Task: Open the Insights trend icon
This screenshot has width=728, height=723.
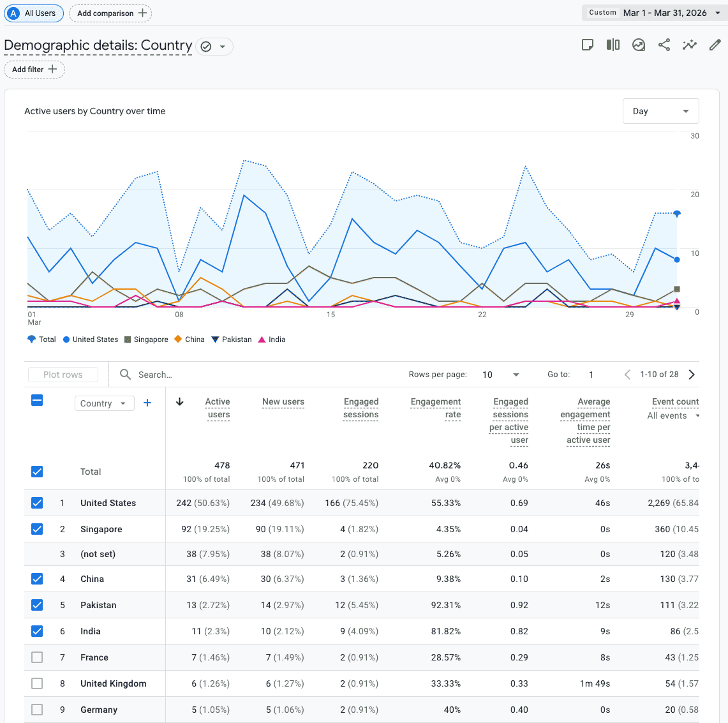Action: [639, 45]
